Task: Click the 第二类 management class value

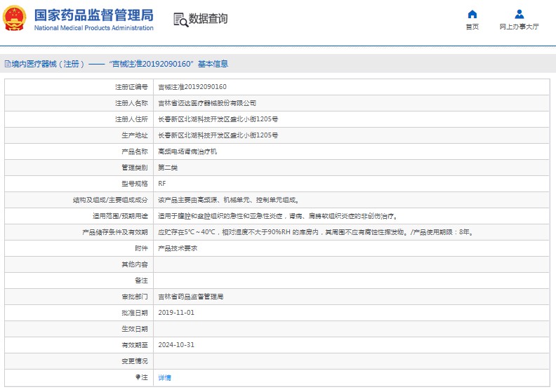Action: point(168,168)
